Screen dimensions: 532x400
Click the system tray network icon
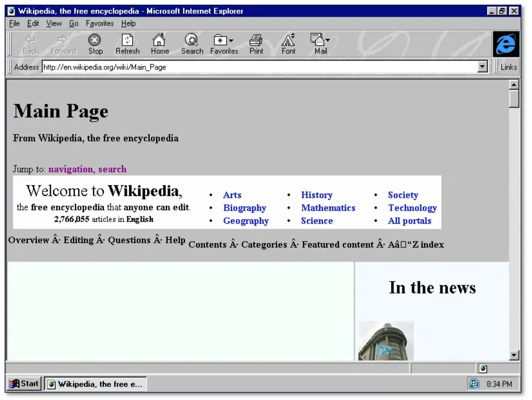pos(474,384)
